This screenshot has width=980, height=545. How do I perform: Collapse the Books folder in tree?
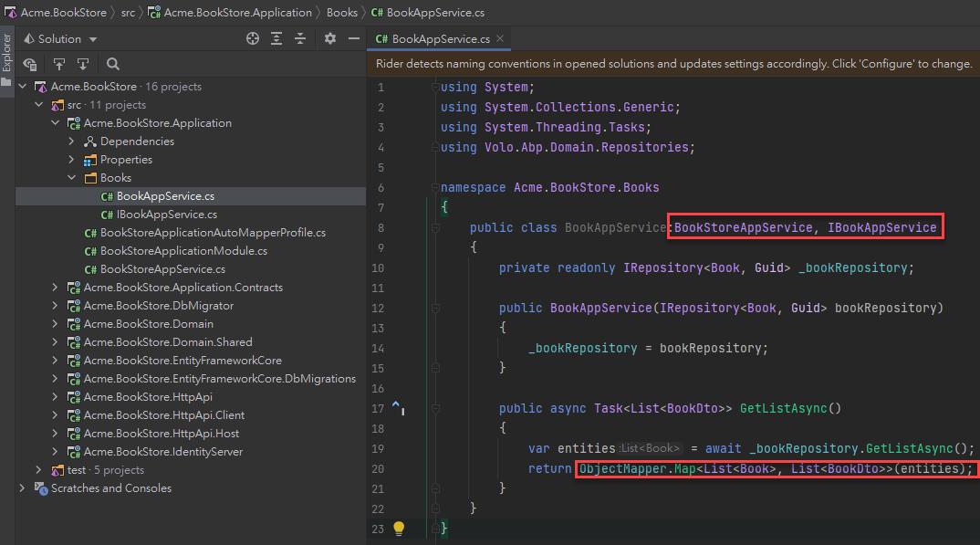point(72,178)
